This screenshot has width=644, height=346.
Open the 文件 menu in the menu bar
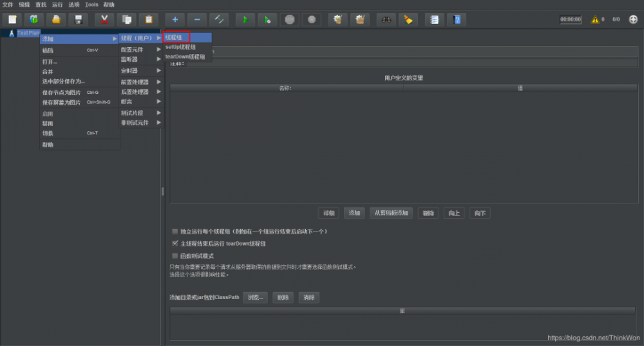(x=8, y=5)
